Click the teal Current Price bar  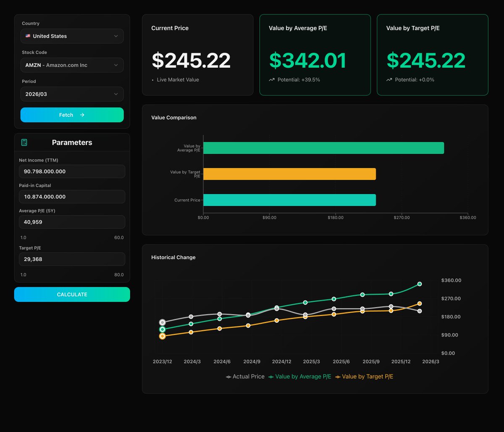click(289, 200)
